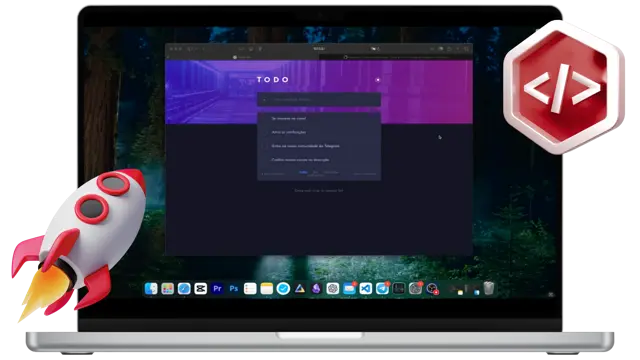Click the TODO title heading
The image size is (640, 360).
coord(273,80)
